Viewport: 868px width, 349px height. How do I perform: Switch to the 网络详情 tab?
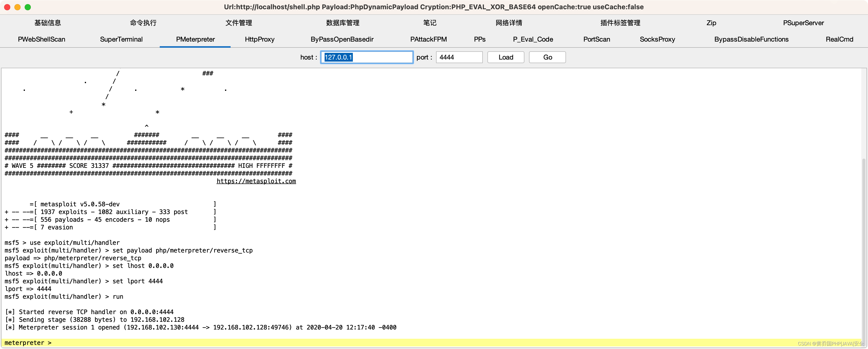coord(509,23)
